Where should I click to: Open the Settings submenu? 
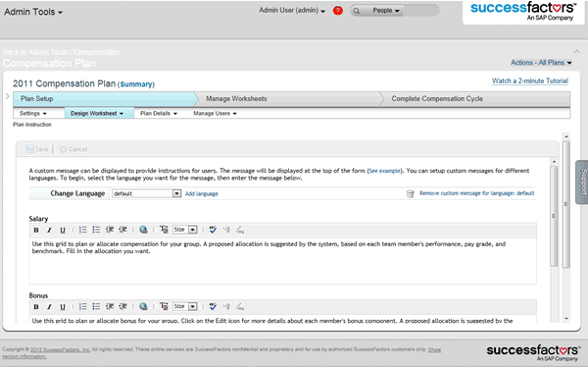(x=33, y=114)
